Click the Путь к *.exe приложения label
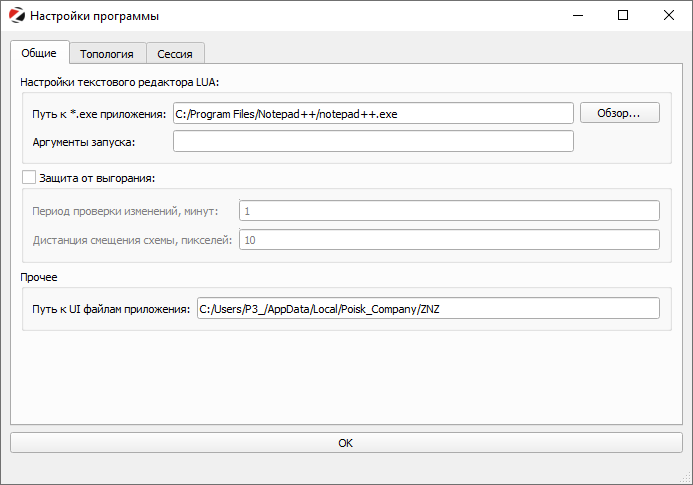Viewport: 693px width, 485px height. [x=99, y=113]
